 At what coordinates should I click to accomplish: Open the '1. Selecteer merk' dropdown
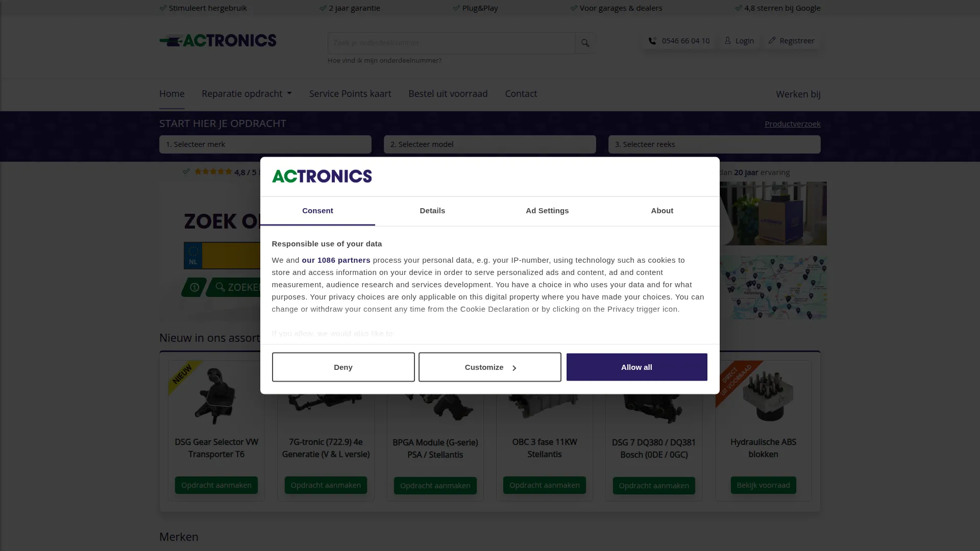tap(265, 144)
